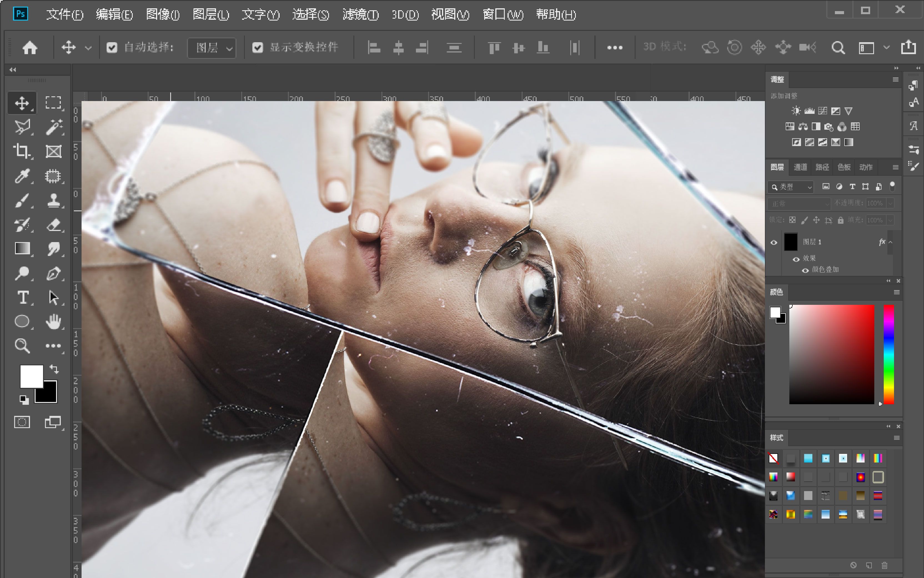Collapse effects list of 图层 1
This screenshot has height=578, width=924.
click(890, 242)
